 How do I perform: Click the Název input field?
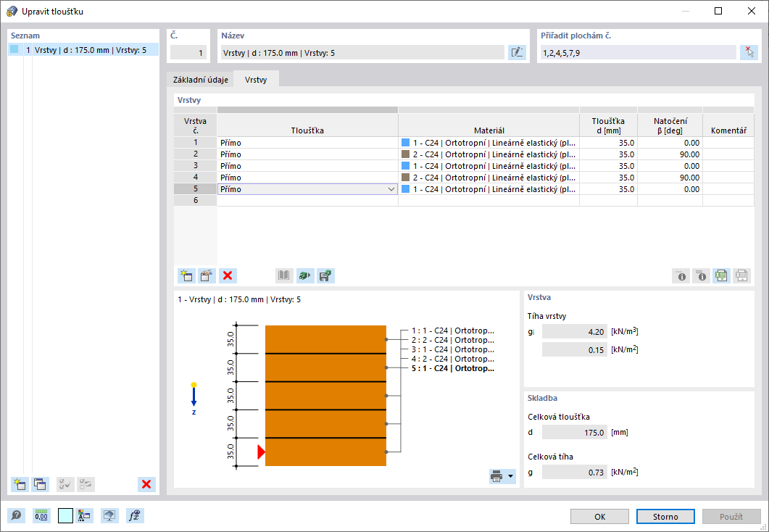(x=362, y=52)
